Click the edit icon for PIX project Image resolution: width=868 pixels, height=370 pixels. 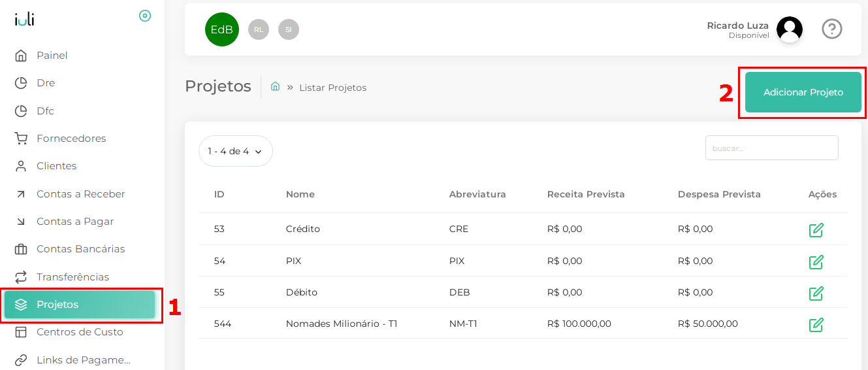pyautogui.click(x=816, y=261)
